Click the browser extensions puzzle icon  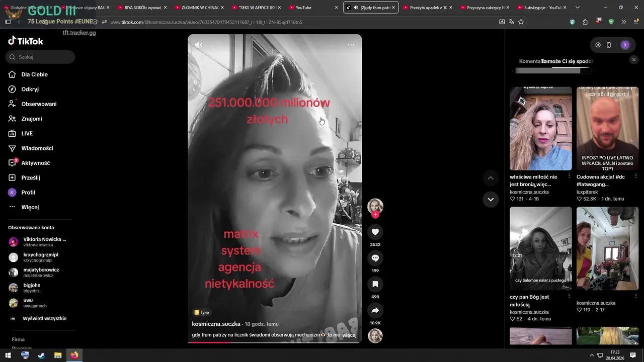point(585,22)
